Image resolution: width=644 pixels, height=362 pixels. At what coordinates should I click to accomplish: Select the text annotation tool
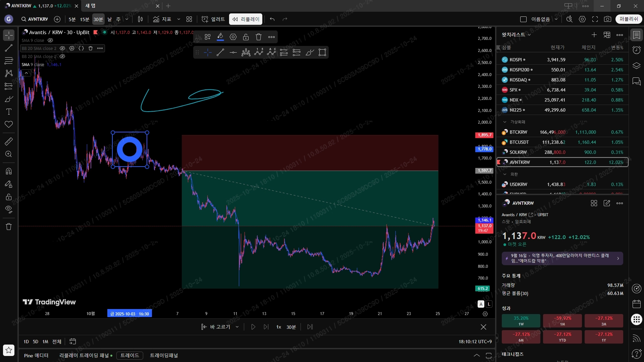click(x=9, y=112)
